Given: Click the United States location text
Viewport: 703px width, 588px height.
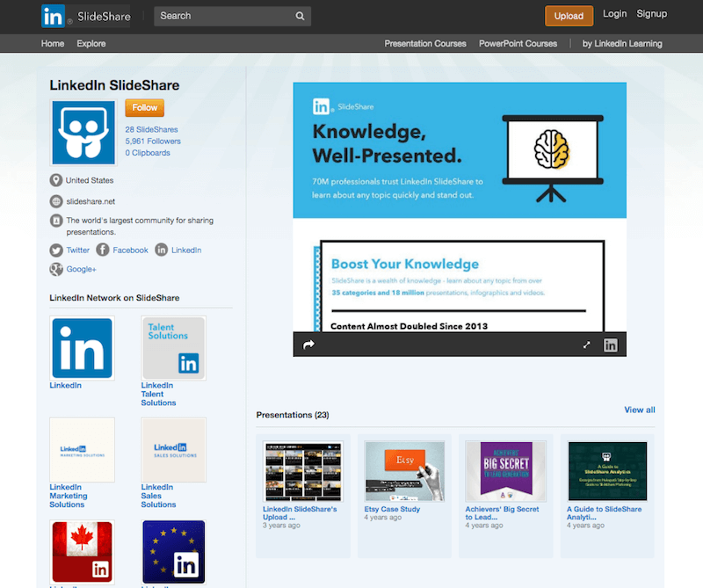Looking at the screenshot, I should coord(90,180).
